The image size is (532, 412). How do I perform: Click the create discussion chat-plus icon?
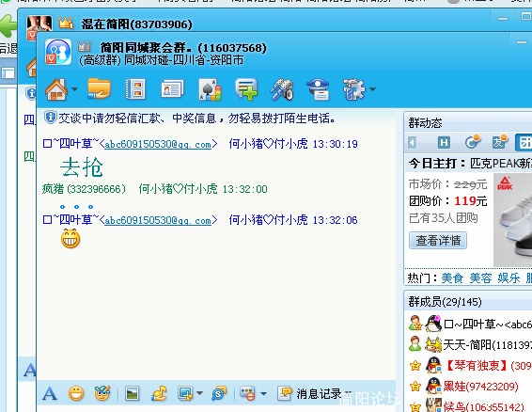pos(246,89)
